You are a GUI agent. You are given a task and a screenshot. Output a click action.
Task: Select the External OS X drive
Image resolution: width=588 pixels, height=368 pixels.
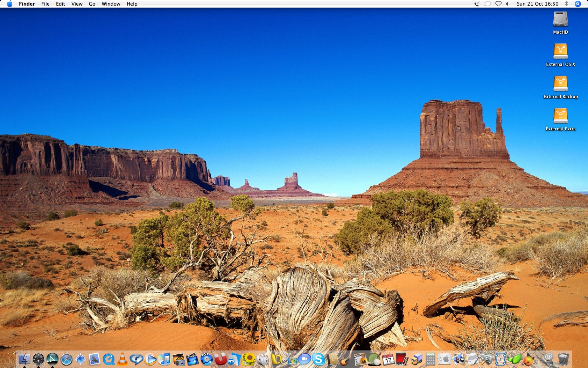(560, 55)
